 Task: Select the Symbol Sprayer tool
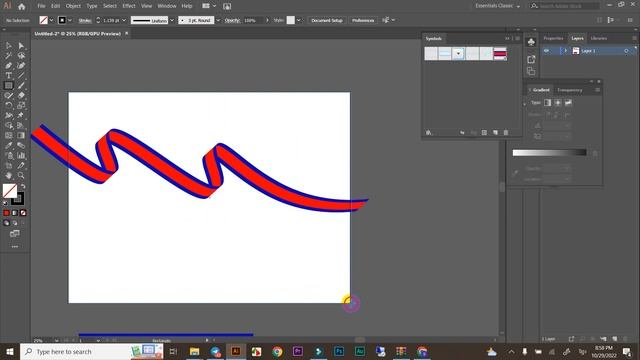click(x=9, y=156)
